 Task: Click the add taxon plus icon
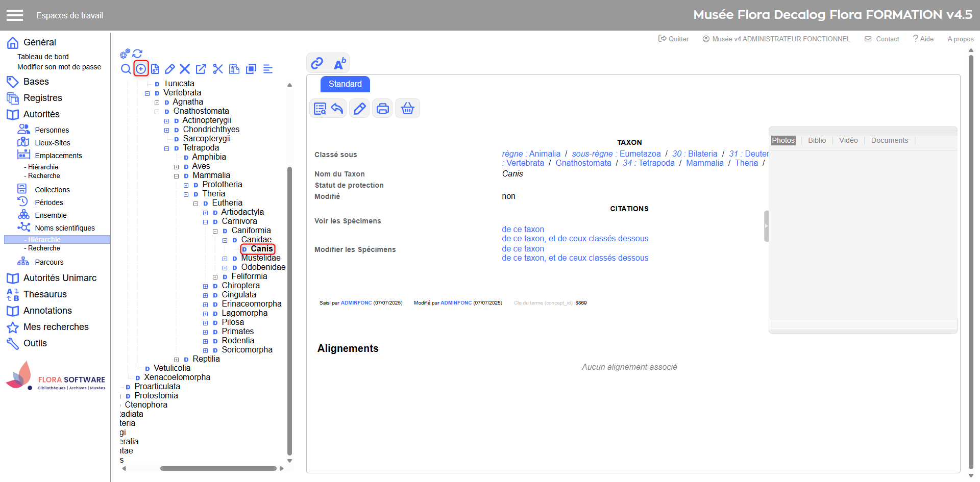click(141, 69)
